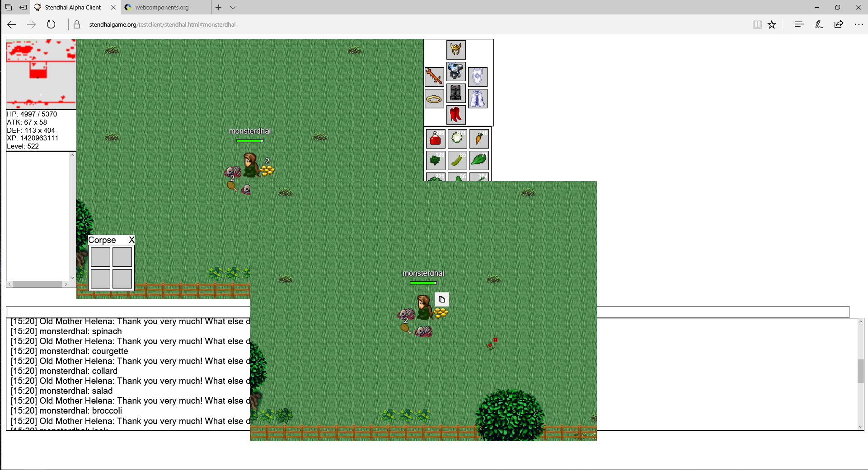
Task: Refresh the current page
Action: (51, 24)
